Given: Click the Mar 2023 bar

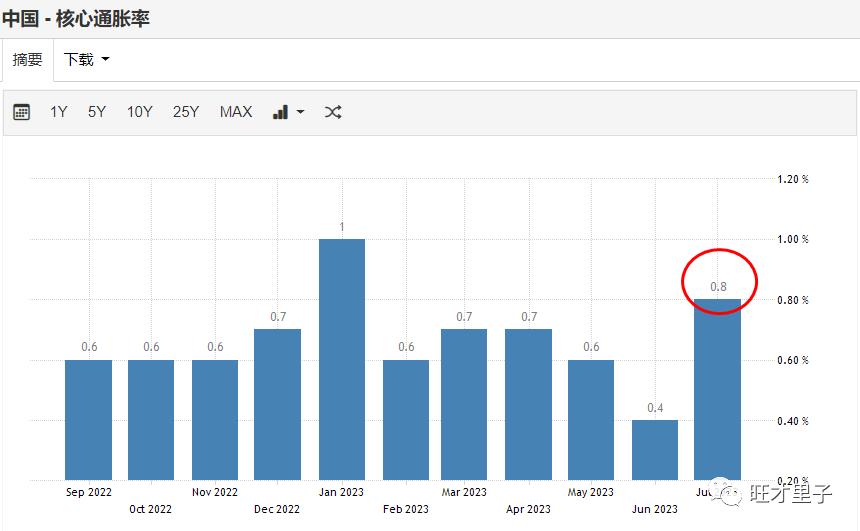Looking at the screenshot, I should coord(464,405).
